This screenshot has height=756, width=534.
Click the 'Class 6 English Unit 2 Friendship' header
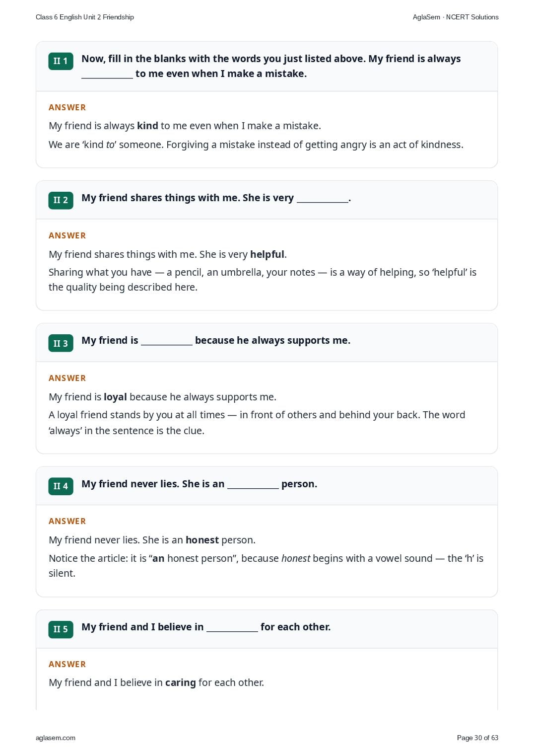click(x=85, y=17)
